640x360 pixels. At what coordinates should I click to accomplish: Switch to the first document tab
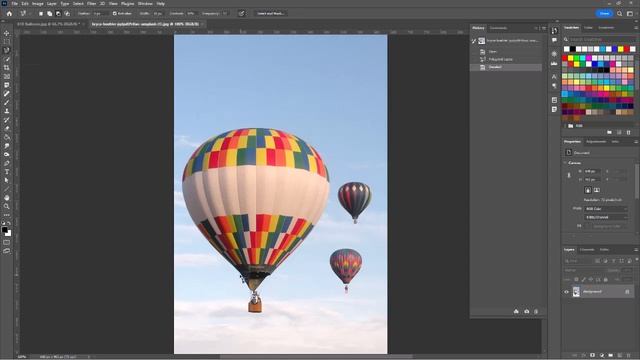pyautogui.click(x=48, y=24)
